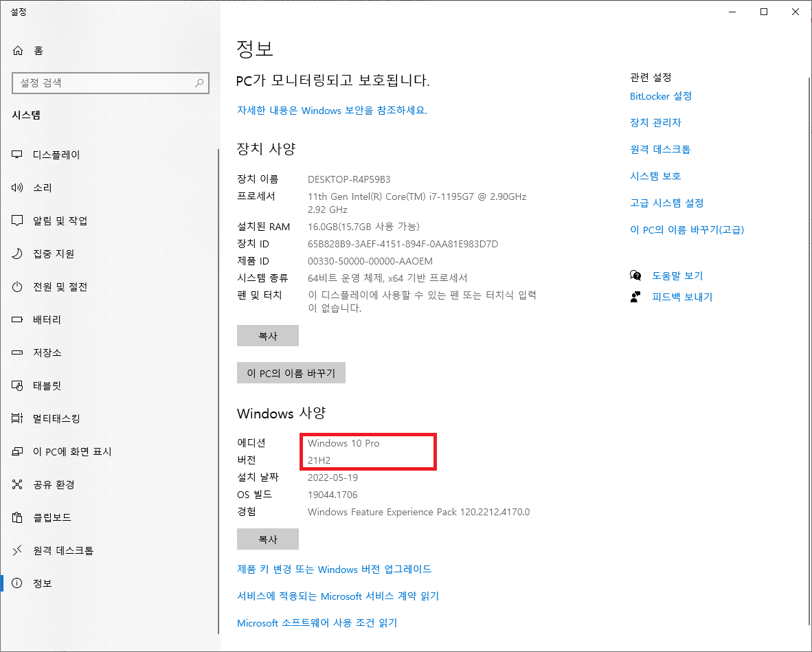
Task: Click the Power & sleep icon
Action: pyautogui.click(x=18, y=286)
